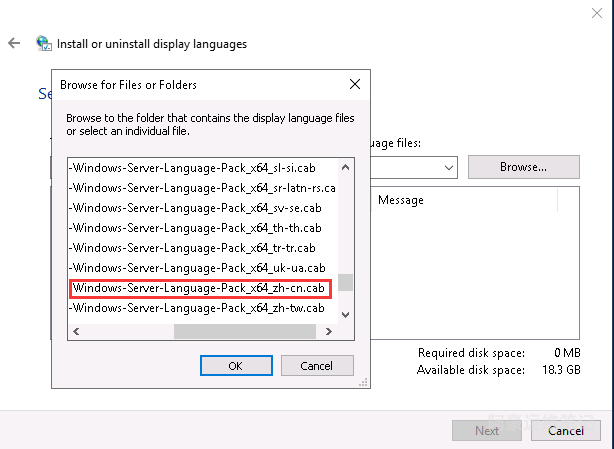Click the vertical scrollbar up arrow in file list
The image size is (614, 449).
(345, 167)
